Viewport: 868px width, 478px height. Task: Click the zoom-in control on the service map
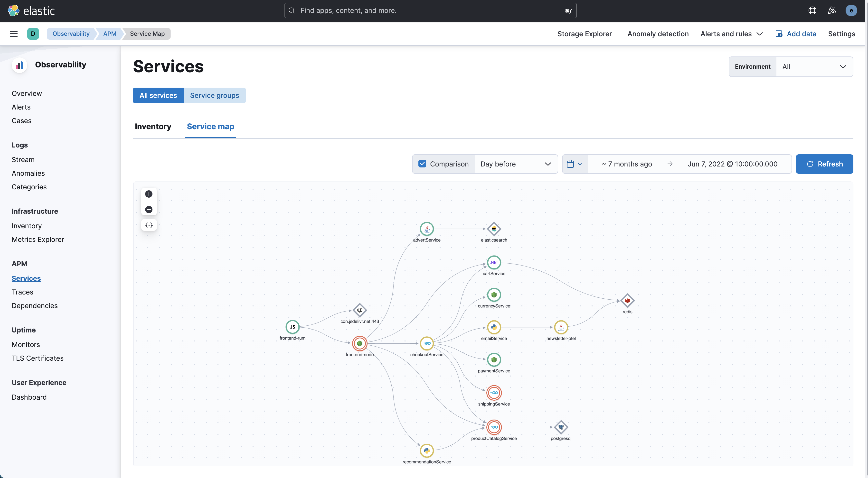tap(149, 194)
